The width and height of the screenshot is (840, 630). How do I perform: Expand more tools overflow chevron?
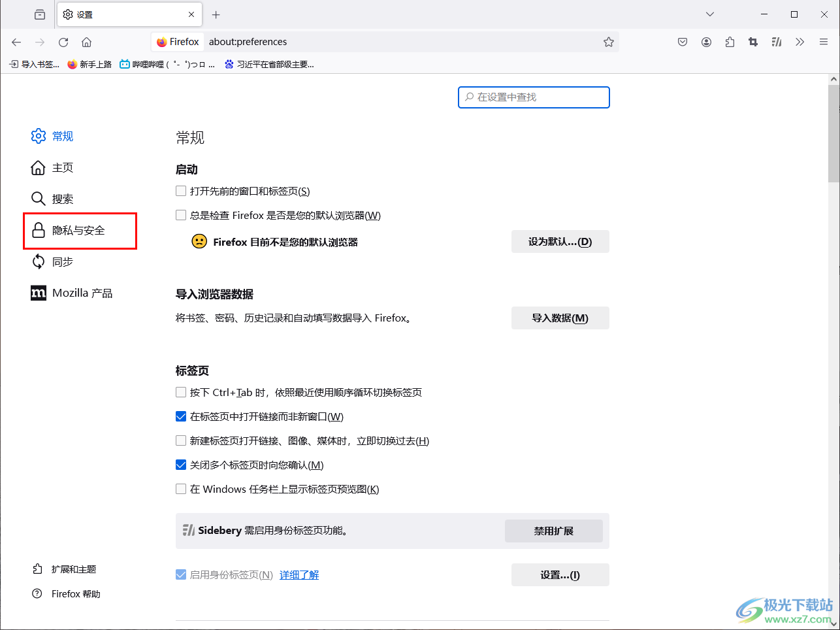click(x=800, y=42)
